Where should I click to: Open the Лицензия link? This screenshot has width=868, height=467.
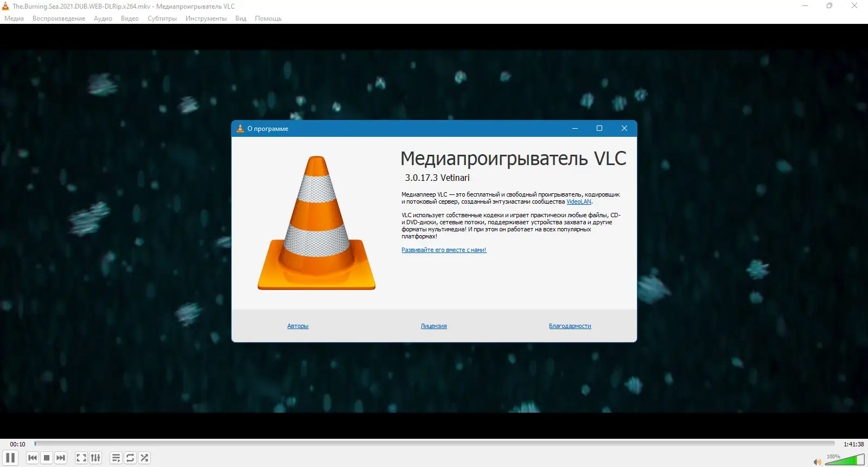coord(434,326)
